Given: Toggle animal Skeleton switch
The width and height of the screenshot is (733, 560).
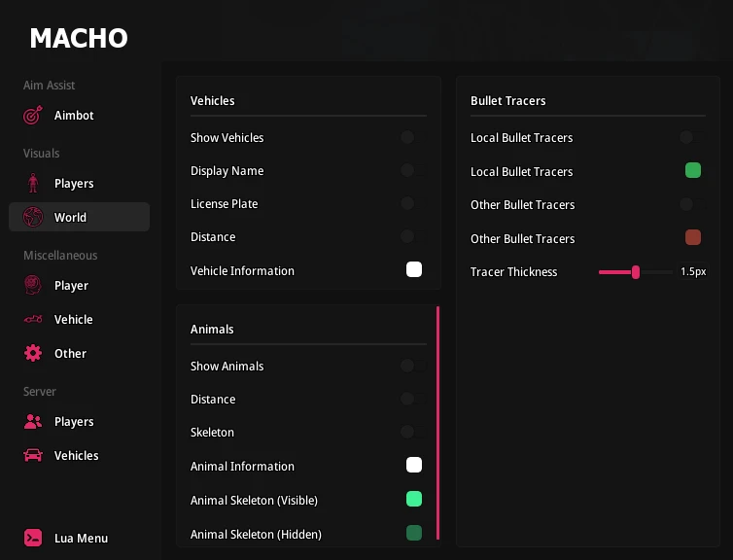Looking at the screenshot, I should pos(414,432).
